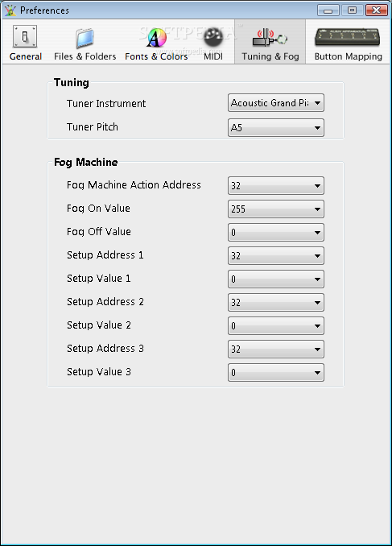Open the Setup Address 2 dropdown
The height and width of the screenshot is (546, 392).
(276, 302)
